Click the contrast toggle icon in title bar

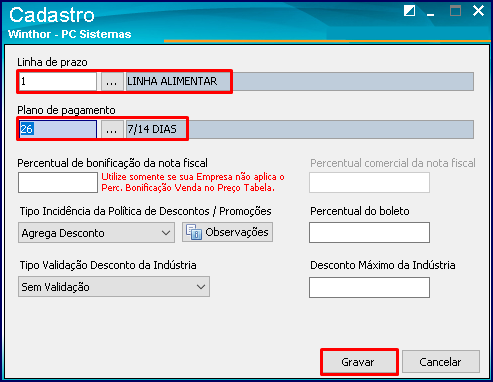click(x=409, y=11)
